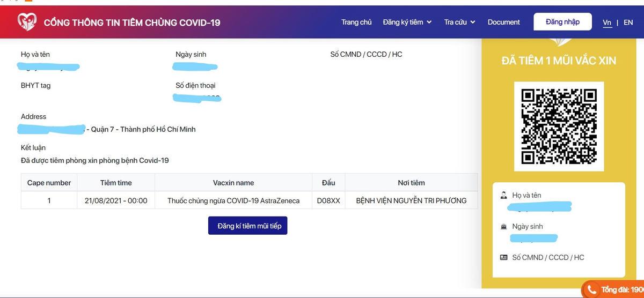Click the birthday cake icon beside Ngày sinh
Screen dimensions: 644x298
(x=503, y=227)
